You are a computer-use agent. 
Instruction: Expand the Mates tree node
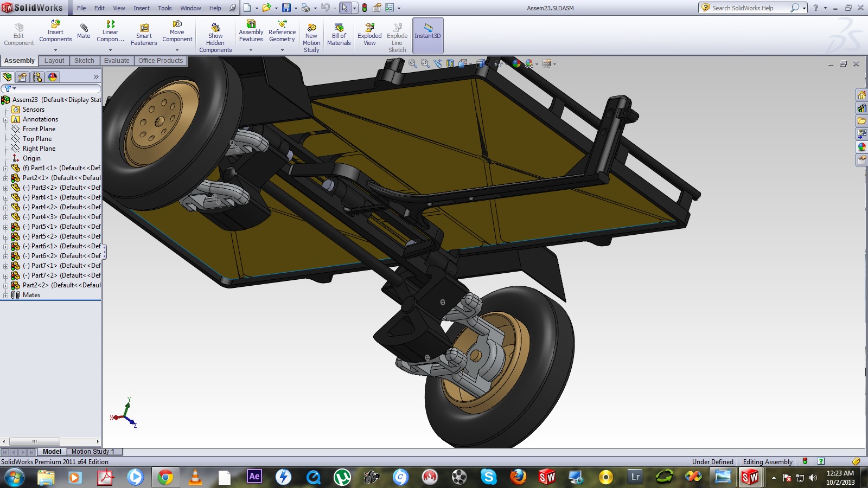point(6,295)
